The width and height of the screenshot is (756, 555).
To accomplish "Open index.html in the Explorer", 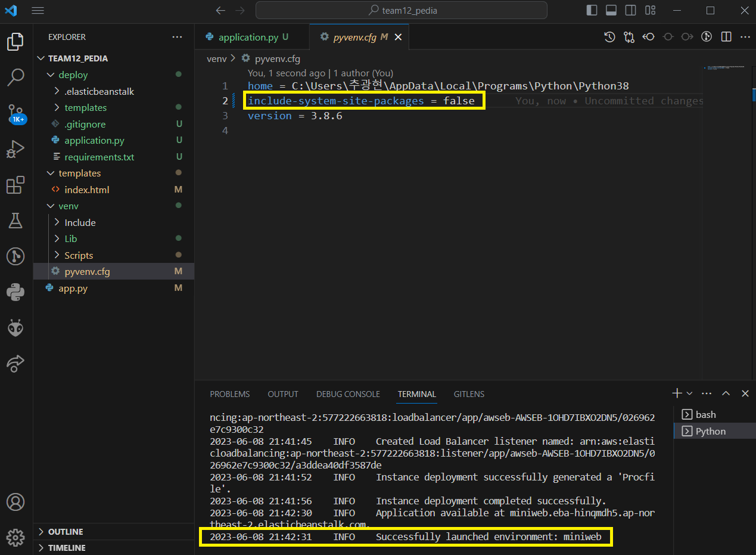I will point(114,190).
